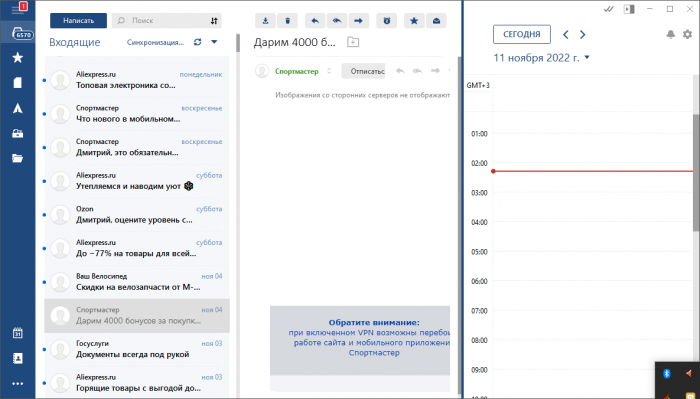Go to previous day in calendar
Image resolution: width=700 pixels, height=399 pixels.
click(x=566, y=34)
